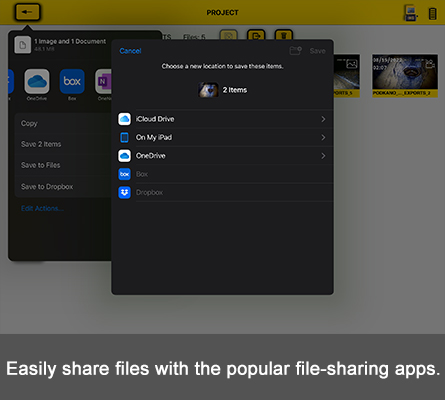Tap the PROJECT header title
This screenshot has width=445, height=400.
click(x=222, y=13)
